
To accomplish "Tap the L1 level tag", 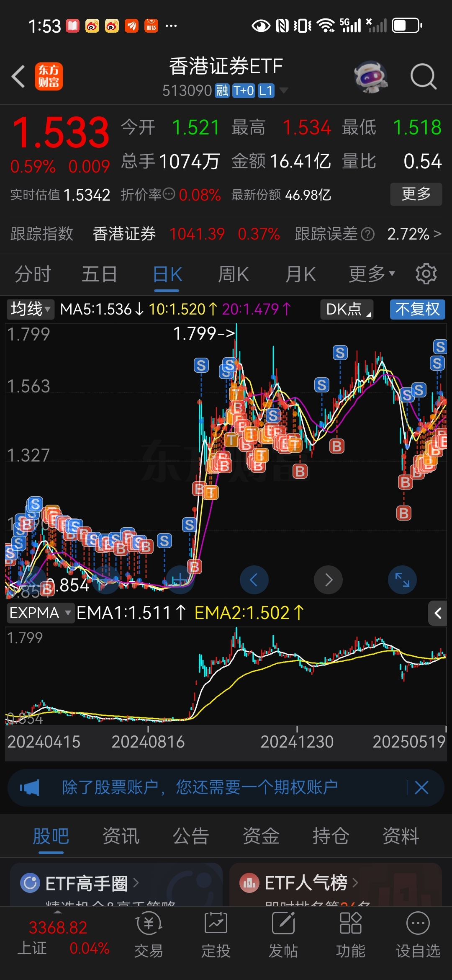I will [x=266, y=90].
